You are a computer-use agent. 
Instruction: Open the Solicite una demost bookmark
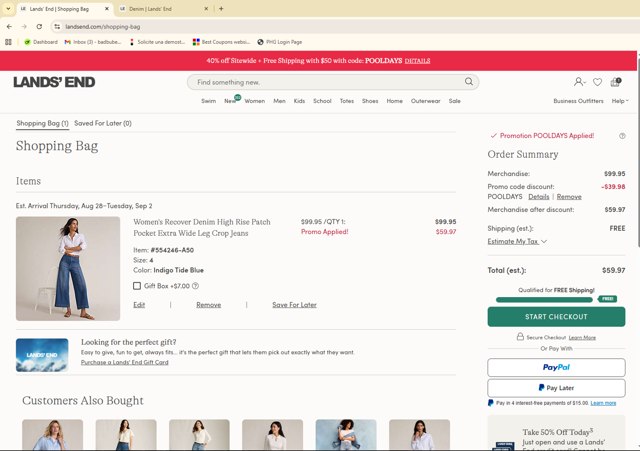pyautogui.click(x=157, y=42)
